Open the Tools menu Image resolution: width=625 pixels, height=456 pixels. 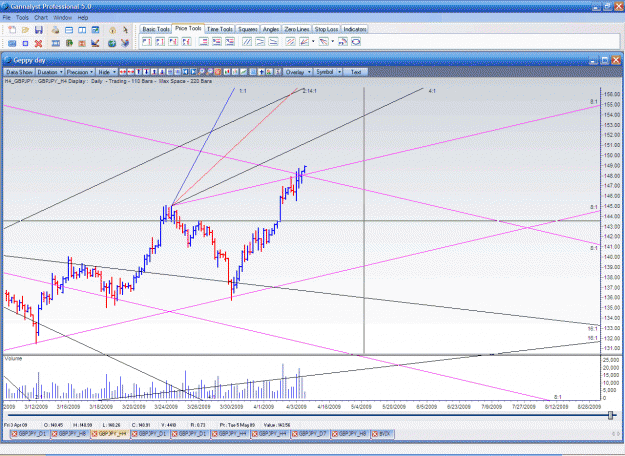(x=22, y=18)
